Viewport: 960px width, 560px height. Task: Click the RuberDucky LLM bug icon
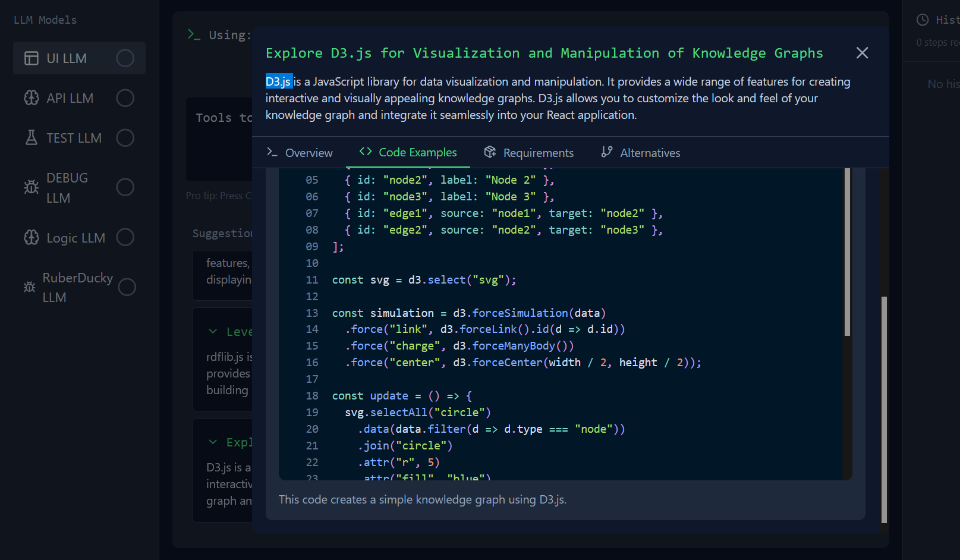point(29,287)
